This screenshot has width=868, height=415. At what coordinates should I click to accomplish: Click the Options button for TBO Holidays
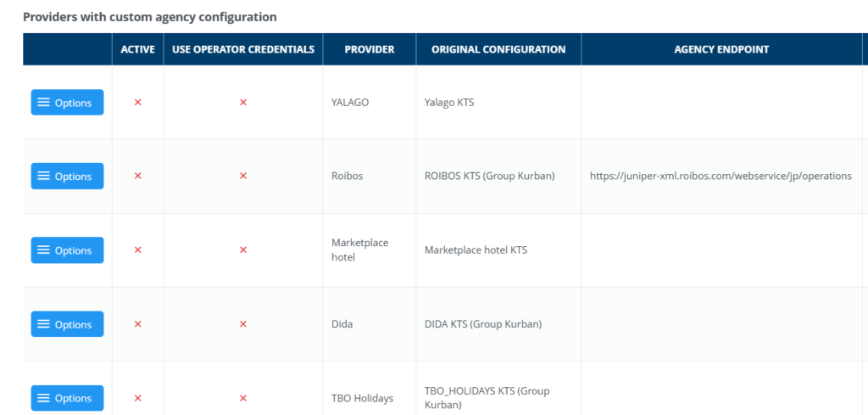tap(67, 398)
